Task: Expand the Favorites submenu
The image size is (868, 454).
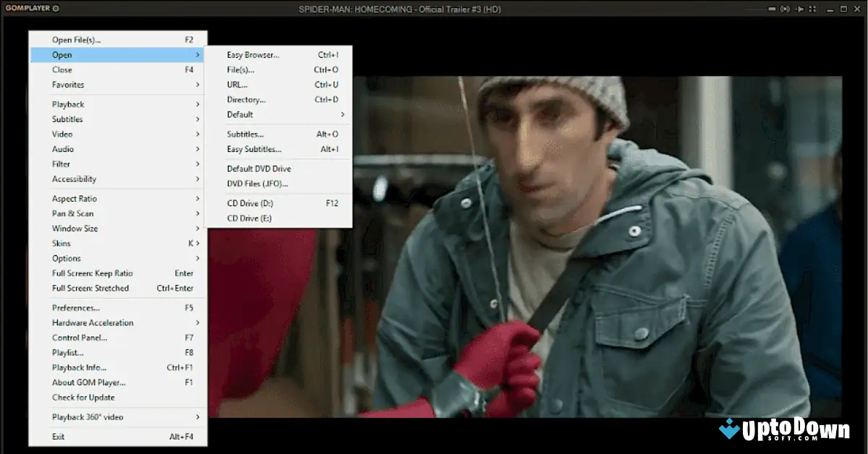Action: pyautogui.click(x=67, y=85)
